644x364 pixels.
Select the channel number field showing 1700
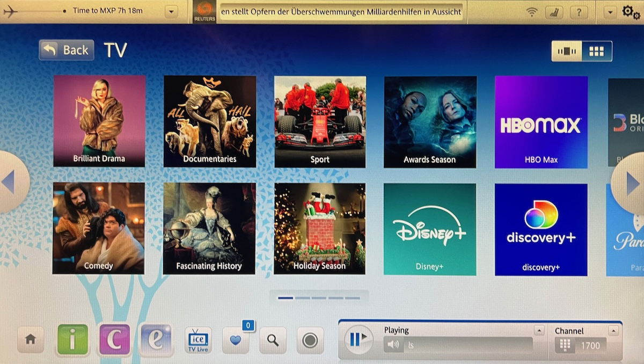point(590,346)
